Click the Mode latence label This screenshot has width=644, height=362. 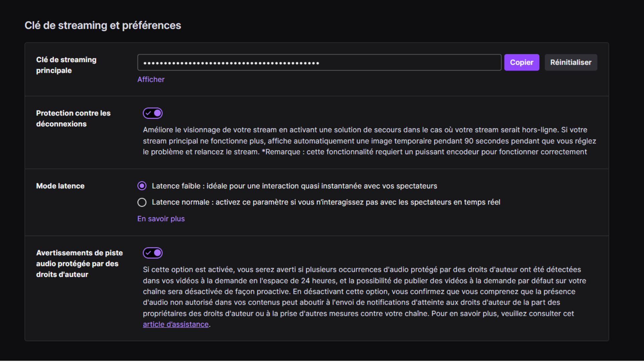(60, 186)
